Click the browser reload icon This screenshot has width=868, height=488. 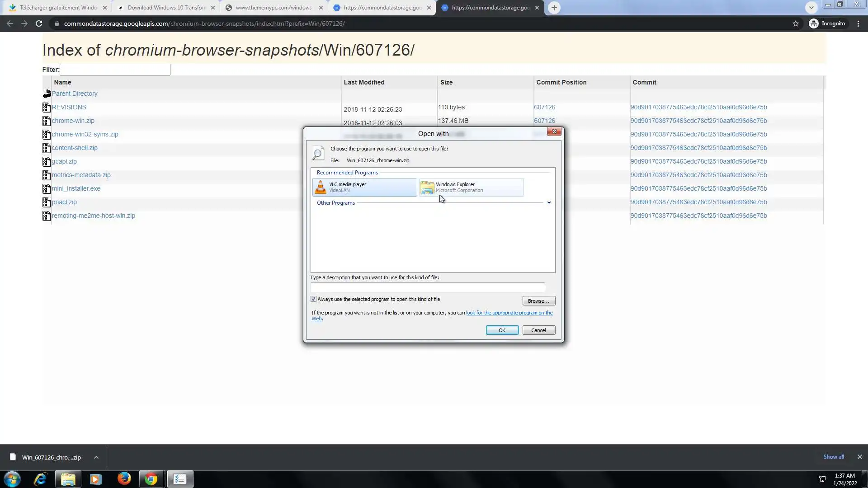(39, 23)
